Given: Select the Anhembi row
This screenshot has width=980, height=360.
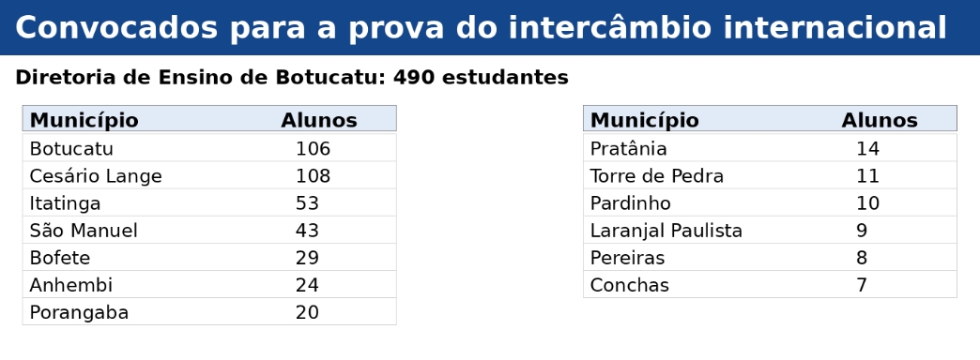Looking at the screenshot, I should pos(209,284).
